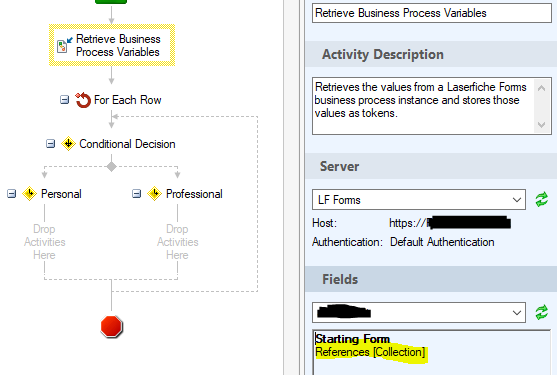This screenshot has height=375, width=557.
Task: Collapse the Professional branch
Action: [136, 194]
